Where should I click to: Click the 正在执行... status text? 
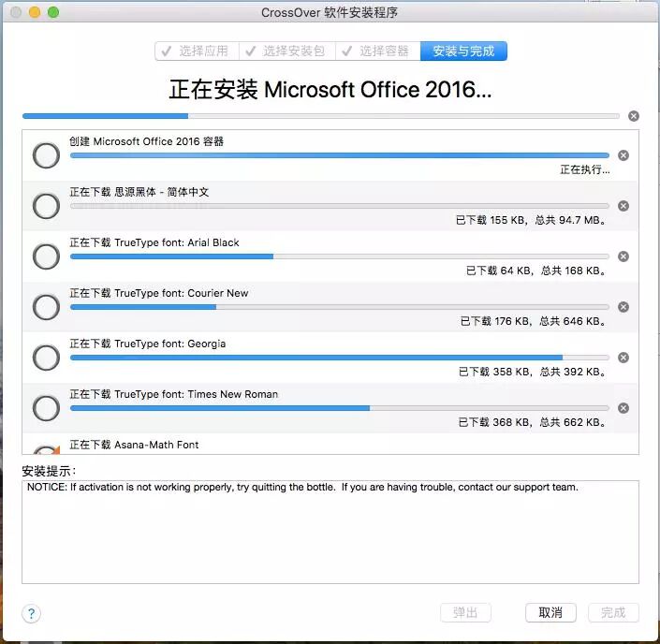coord(585,169)
